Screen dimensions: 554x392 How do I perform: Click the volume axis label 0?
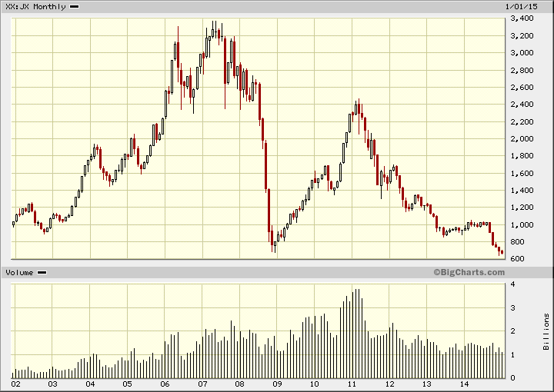click(512, 378)
